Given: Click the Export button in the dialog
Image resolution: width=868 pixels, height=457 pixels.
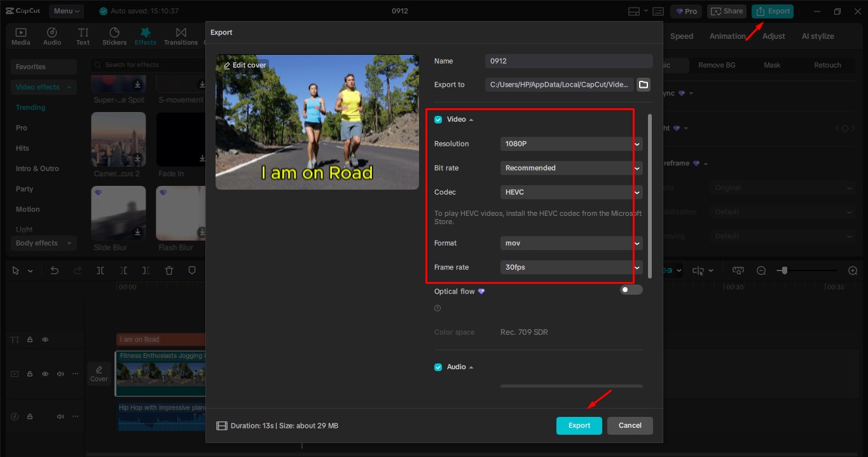Looking at the screenshot, I should point(579,425).
